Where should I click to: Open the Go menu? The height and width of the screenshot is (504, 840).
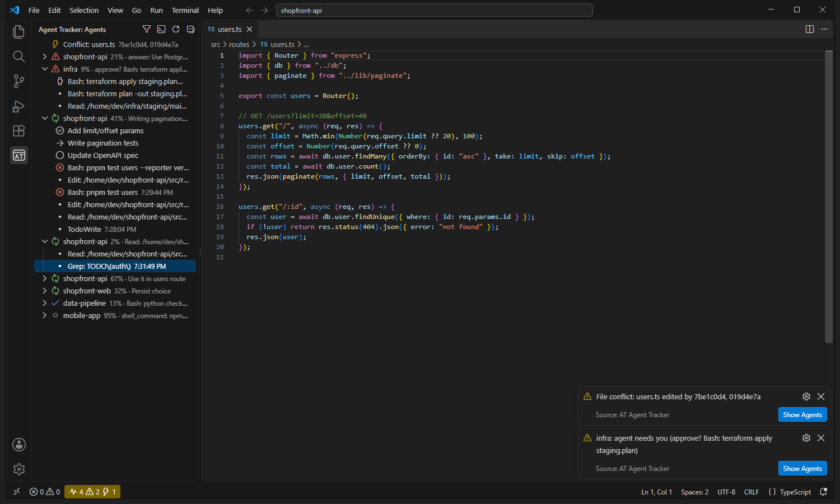137,10
